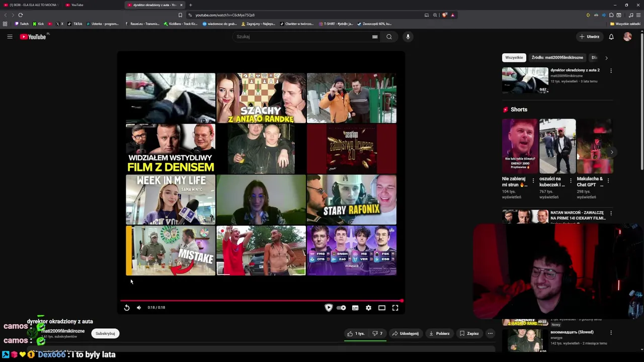Open the YouTube hamburger guide menu

pyautogui.click(x=10, y=37)
